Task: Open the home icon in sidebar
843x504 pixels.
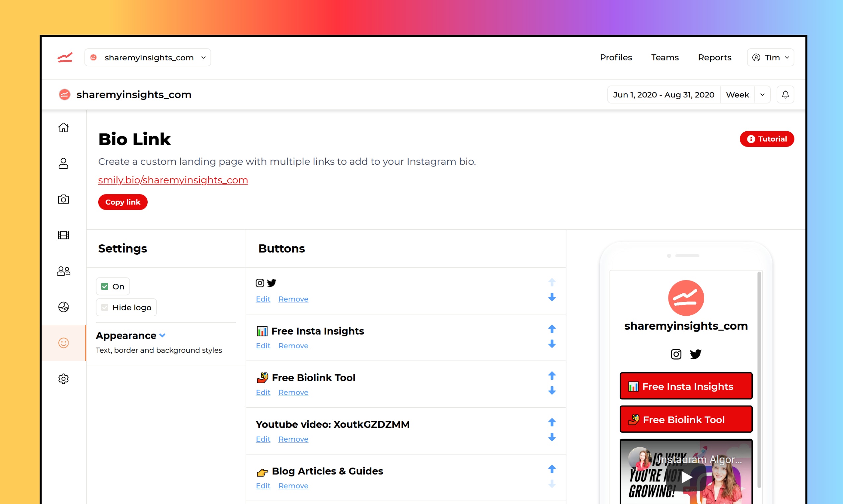Action: coord(63,128)
